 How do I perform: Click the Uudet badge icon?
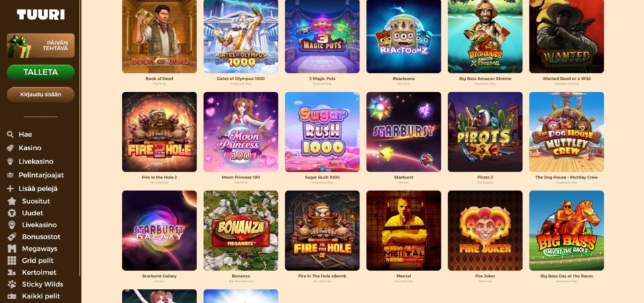12,213
